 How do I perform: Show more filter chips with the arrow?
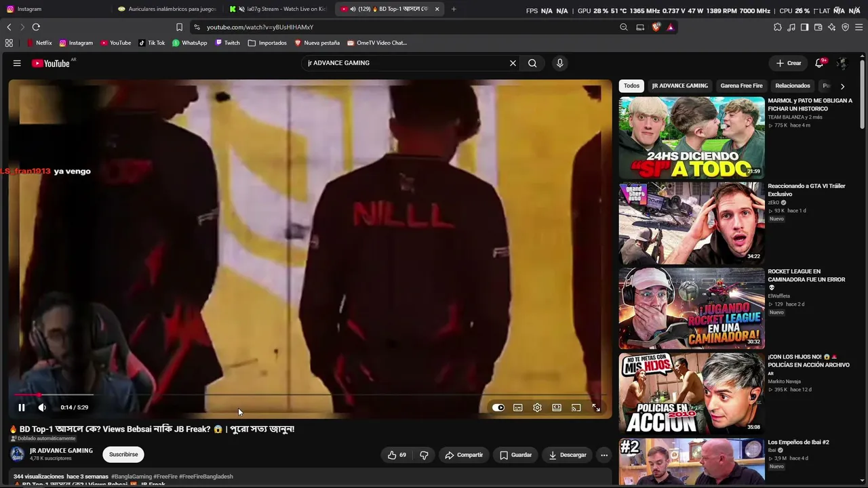pos(842,86)
